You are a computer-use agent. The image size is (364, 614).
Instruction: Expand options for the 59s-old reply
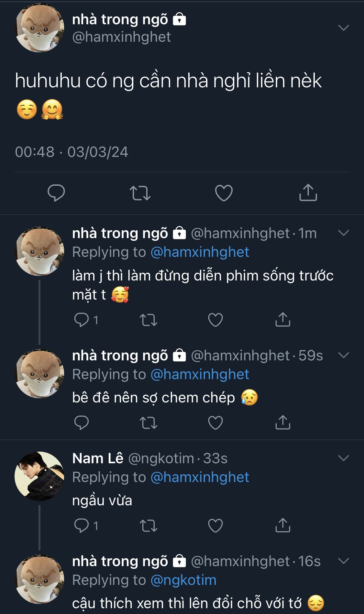(x=343, y=355)
